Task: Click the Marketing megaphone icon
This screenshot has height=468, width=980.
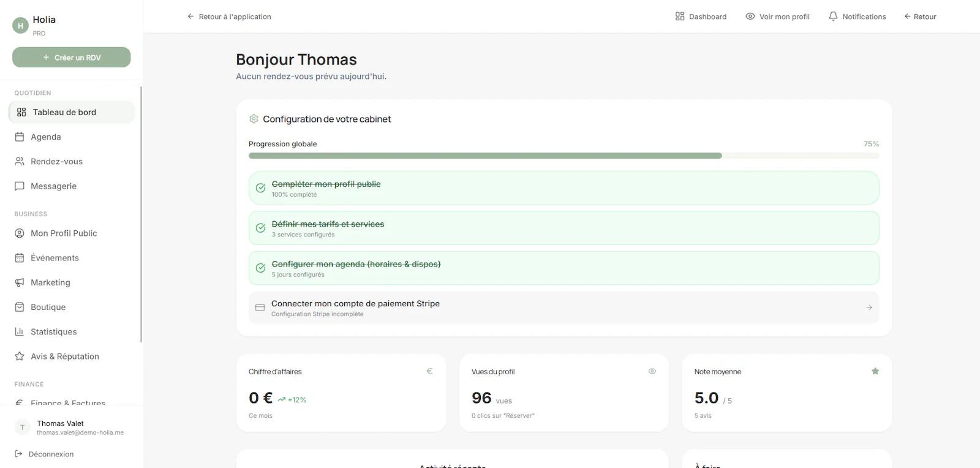Action: pyautogui.click(x=20, y=282)
